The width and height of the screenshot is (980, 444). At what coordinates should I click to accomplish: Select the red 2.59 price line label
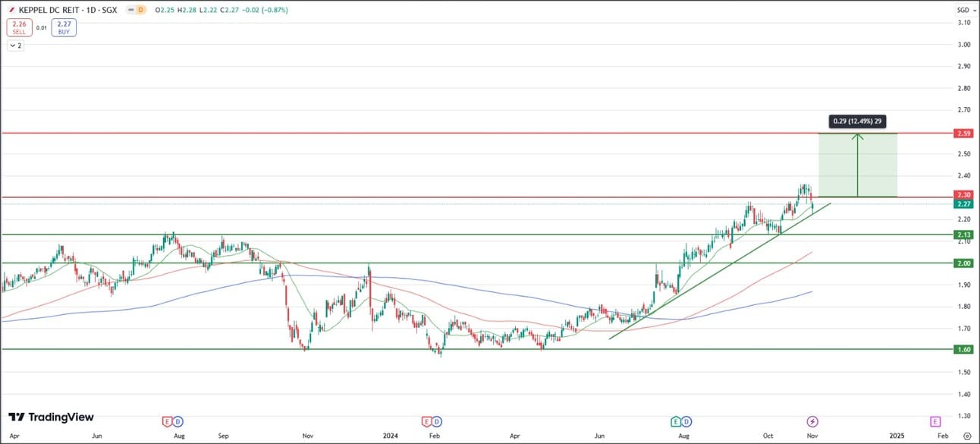tap(963, 134)
